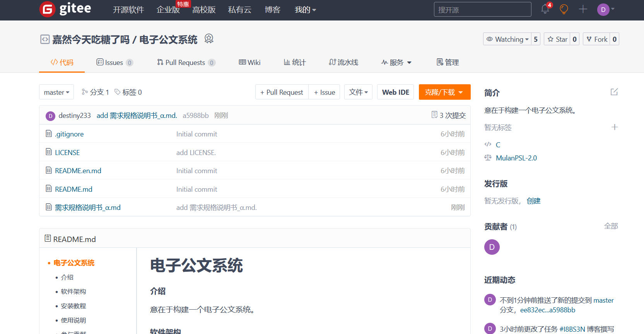Switch to the 代码 tab
Viewport: 644px width, 334px height.
point(62,62)
